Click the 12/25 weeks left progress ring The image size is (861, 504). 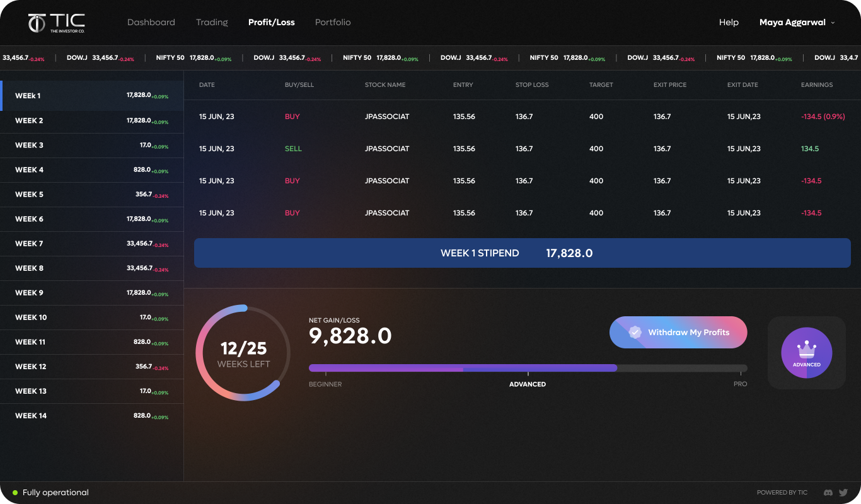tap(243, 353)
